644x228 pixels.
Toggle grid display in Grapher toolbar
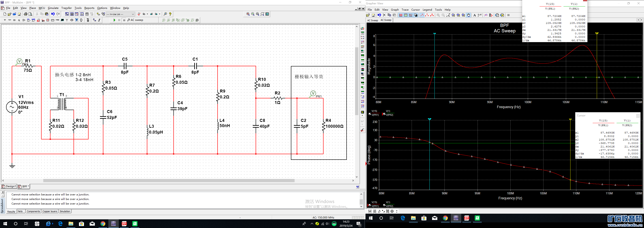(x=401, y=15)
